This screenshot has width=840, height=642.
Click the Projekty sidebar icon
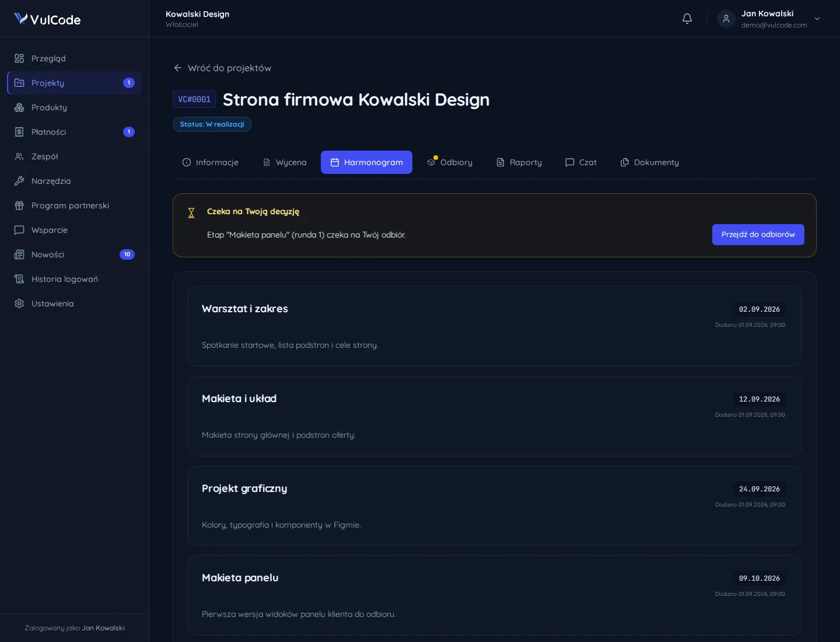point(19,83)
